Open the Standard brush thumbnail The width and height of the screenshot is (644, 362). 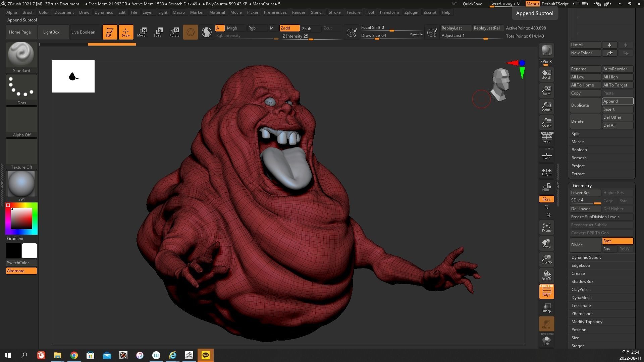coord(21,57)
